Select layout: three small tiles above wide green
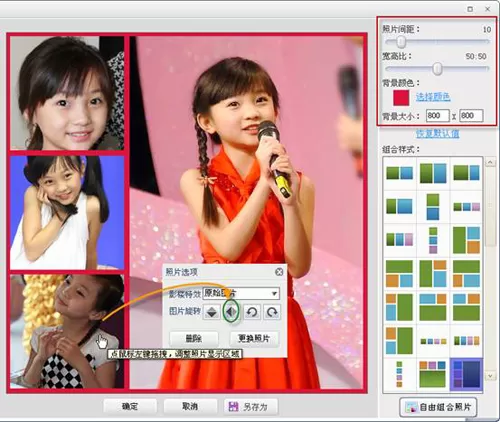Viewport: 500px width, 422px height. pos(433,374)
